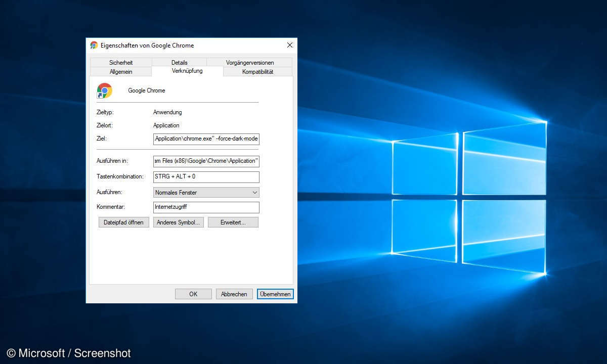The width and height of the screenshot is (607, 364).
Task: Click the Ziel target path field
Action: point(206,139)
